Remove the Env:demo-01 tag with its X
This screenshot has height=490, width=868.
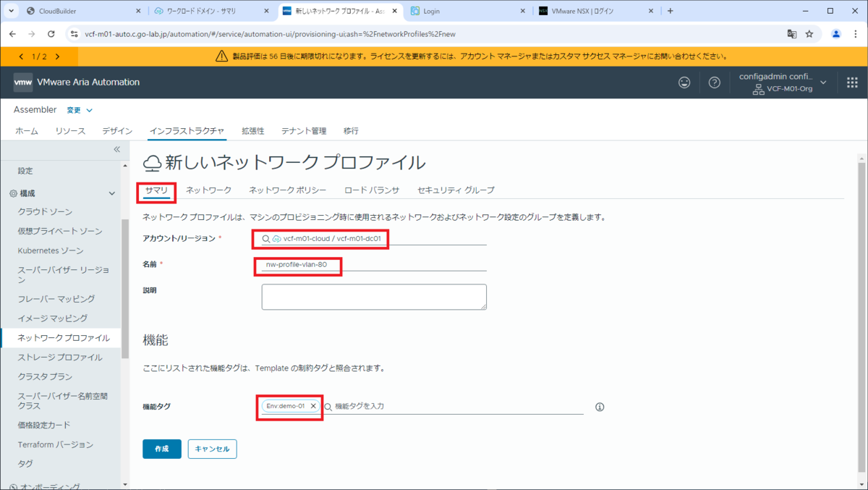click(313, 406)
